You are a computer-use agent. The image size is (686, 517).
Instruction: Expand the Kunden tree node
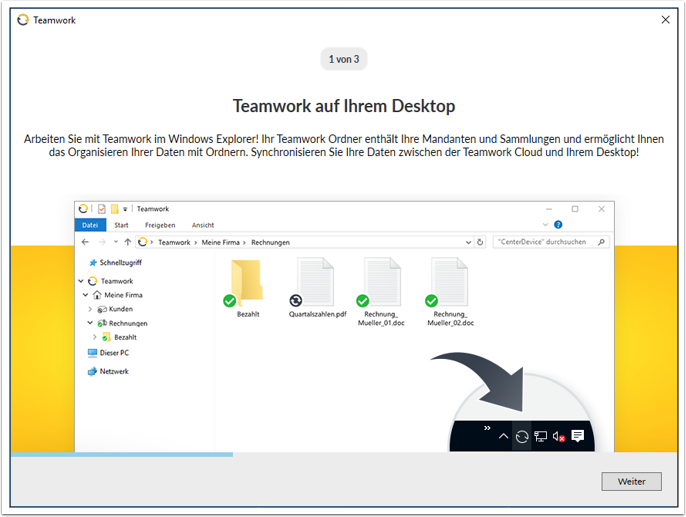(x=90, y=309)
